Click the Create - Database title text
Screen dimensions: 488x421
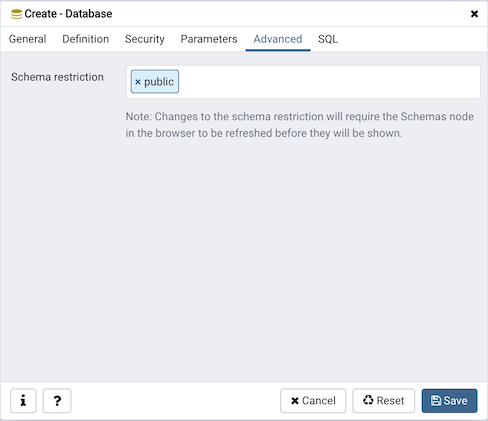click(68, 14)
